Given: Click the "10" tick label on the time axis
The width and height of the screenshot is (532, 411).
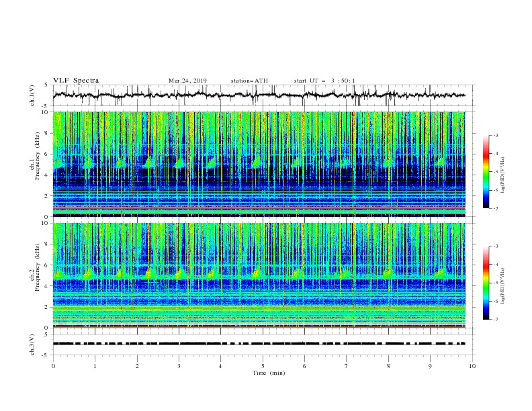Looking at the screenshot, I should click(472, 366).
